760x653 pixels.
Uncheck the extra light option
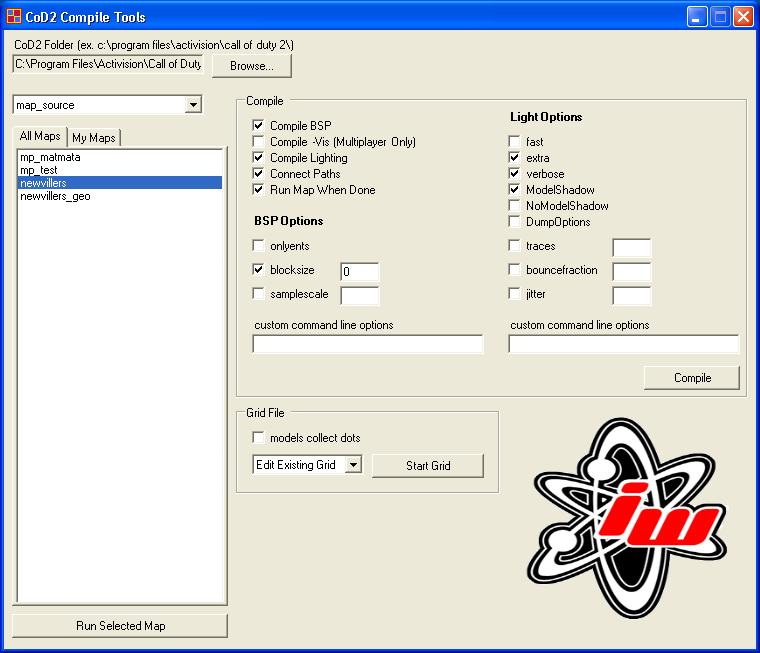tap(514, 158)
